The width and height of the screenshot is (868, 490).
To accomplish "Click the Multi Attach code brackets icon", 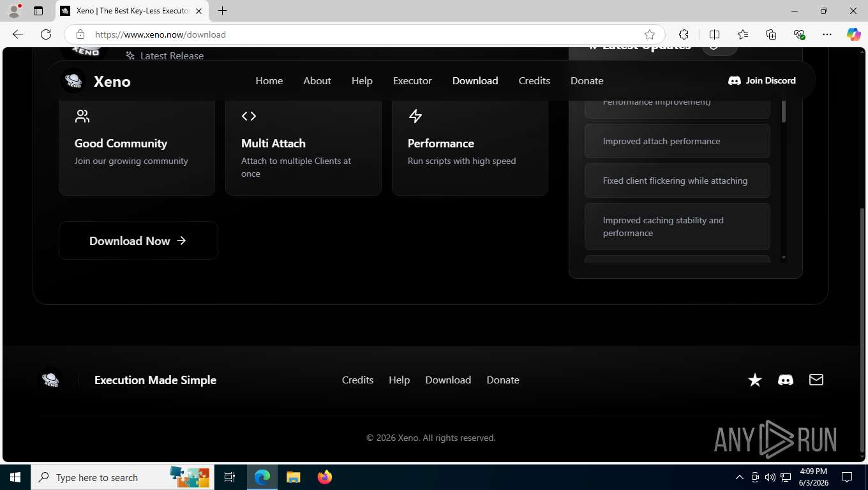I will tap(249, 116).
